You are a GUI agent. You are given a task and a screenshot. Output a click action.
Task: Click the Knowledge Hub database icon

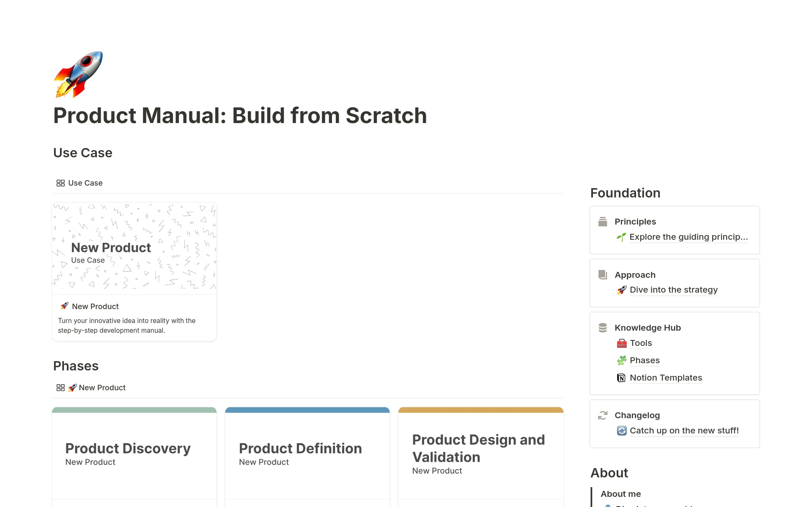[x=603, y=328]
